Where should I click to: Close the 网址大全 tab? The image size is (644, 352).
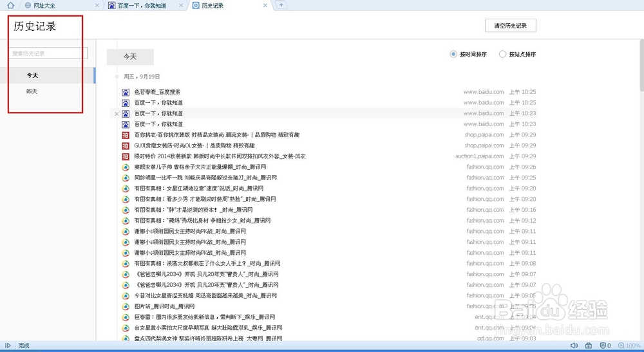(97, 5)
